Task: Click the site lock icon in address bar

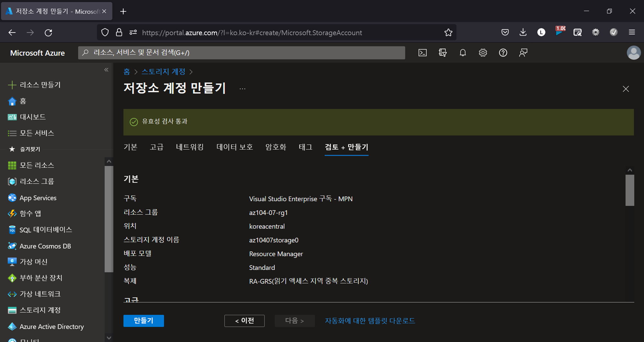Action: click(x=119, y=32)
